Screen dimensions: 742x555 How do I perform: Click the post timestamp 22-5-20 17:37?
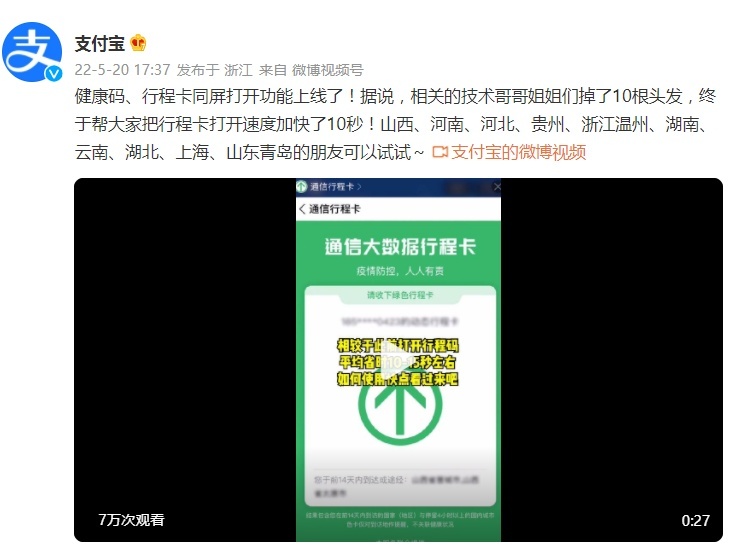[x=123, y=70]
